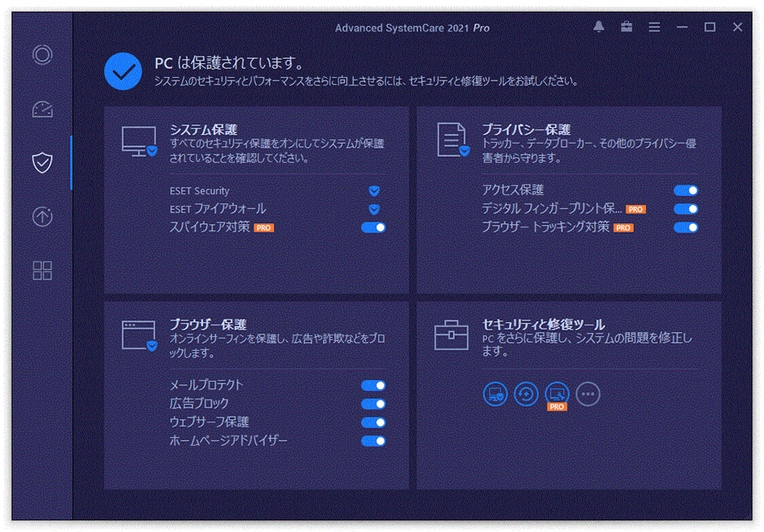Click the ESET ファイアウォール shield status icon
The width and height of the screenshot is (764, 532).
click(375, 209)
